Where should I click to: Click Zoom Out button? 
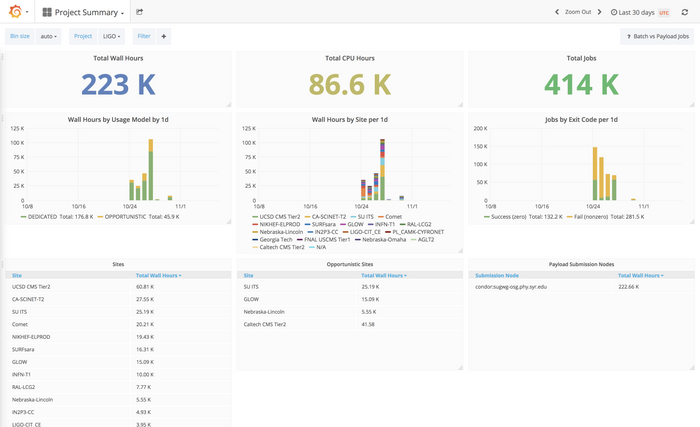[x=577, y=12]
